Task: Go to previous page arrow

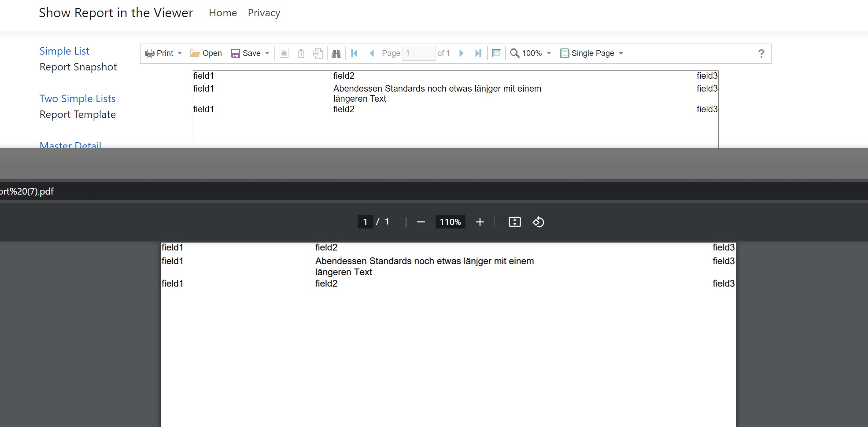Action: tap(372, 53)
